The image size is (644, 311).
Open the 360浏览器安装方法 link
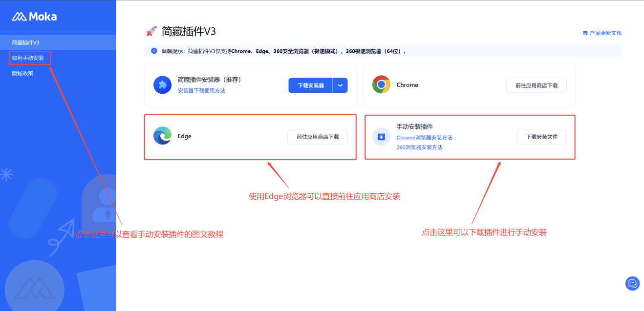(x=419, y=147)
